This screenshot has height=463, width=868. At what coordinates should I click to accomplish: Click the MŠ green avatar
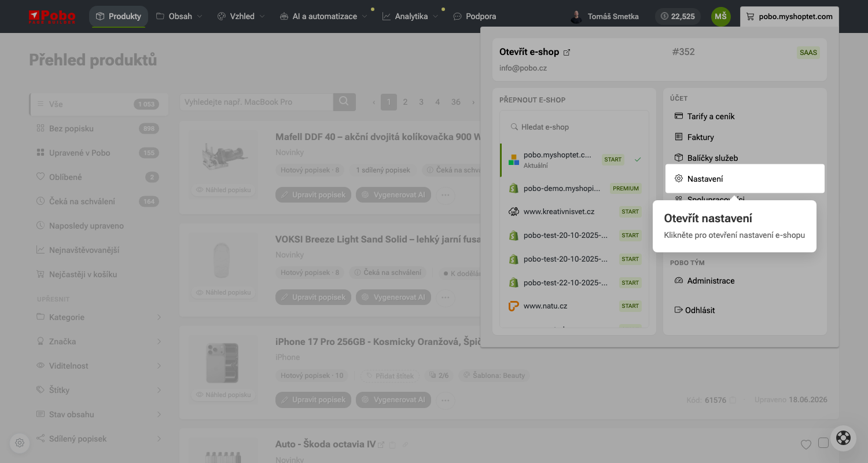pyautogui.click(x=720, y=16)
